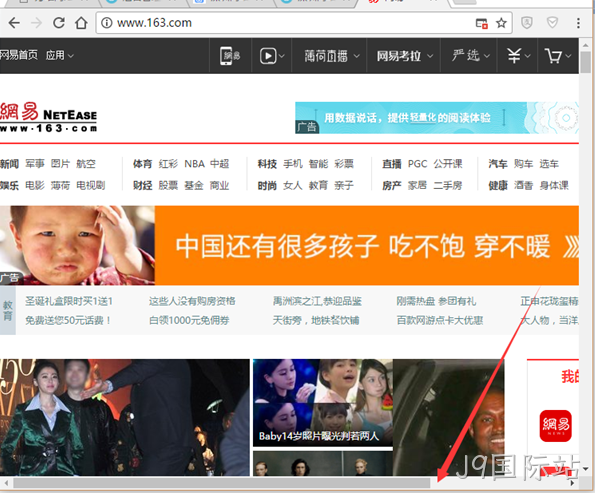Open the Baby14岁照片曝光判若两人 photo story
Image resolution: width=595 pixels, height=493 pixels.
[x=323, y=403]
